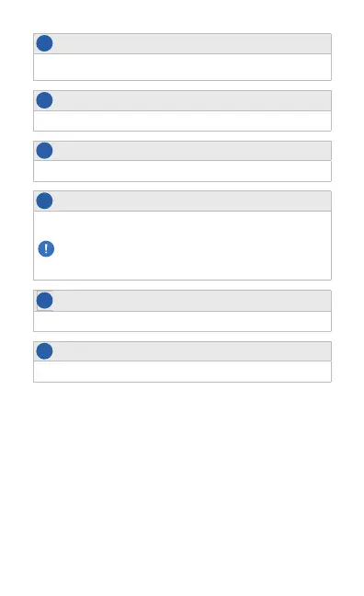Select the white content area of the second panel
This screenshot has height=596, width=364.
(x=182, y=120)
